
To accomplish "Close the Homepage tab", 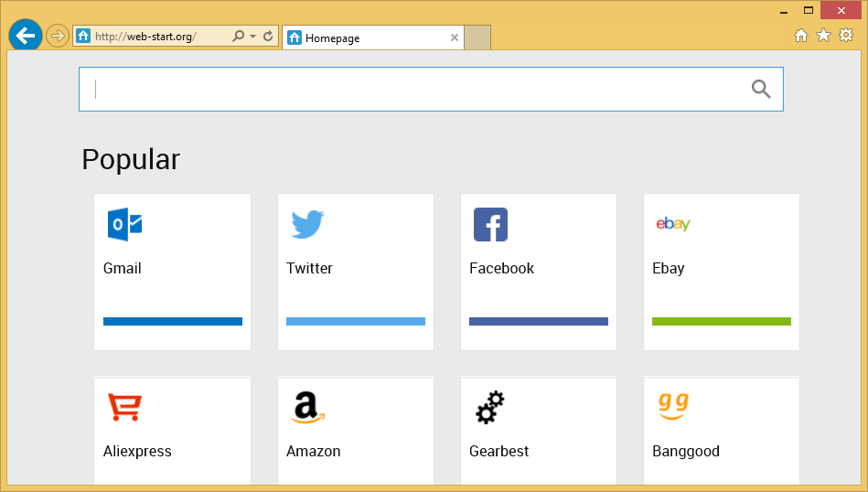I will [455, 37].
